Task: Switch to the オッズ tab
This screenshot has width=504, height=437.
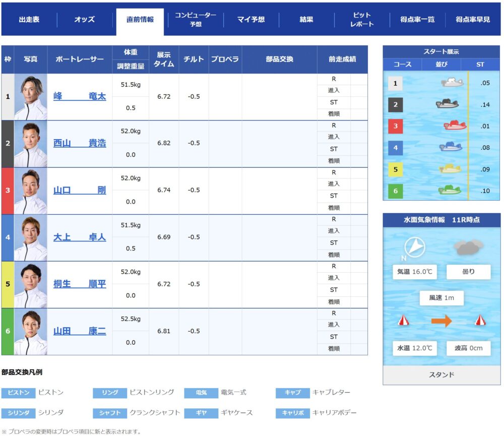Action: [84, 20]
